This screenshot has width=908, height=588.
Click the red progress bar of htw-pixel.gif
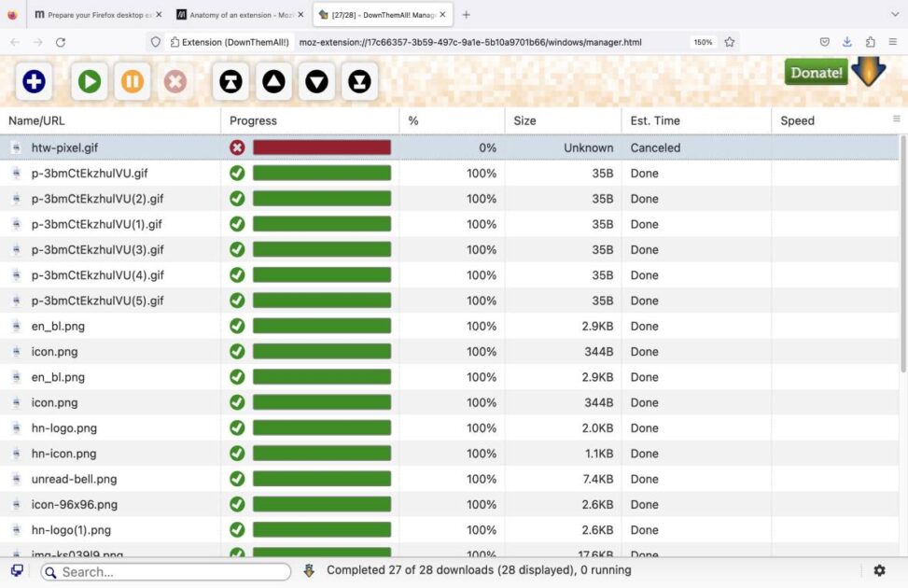point(322,147)
